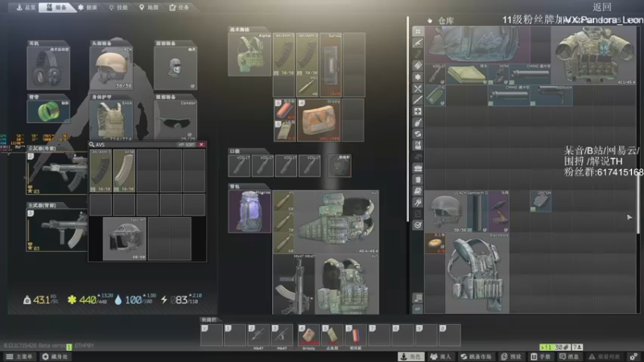Viewport: 644px width, 362px height.
Task: Select the Alpha tactical chest rig
Action: pyautogui.click(x=250, y=54)
